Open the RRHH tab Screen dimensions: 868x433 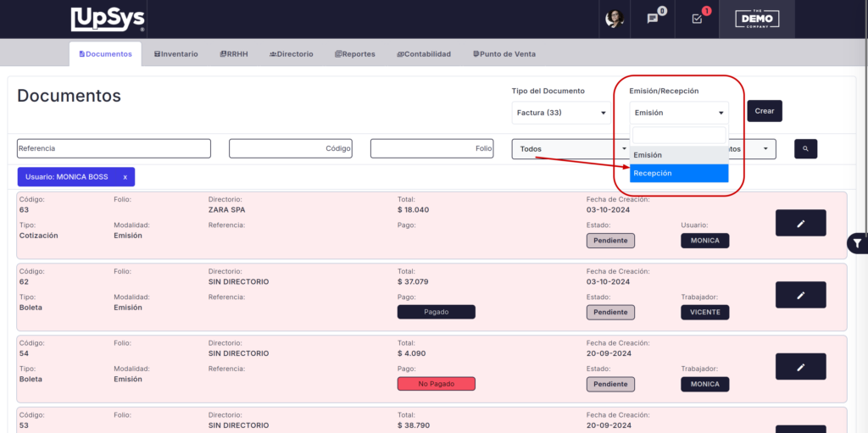tap(234, 54)
